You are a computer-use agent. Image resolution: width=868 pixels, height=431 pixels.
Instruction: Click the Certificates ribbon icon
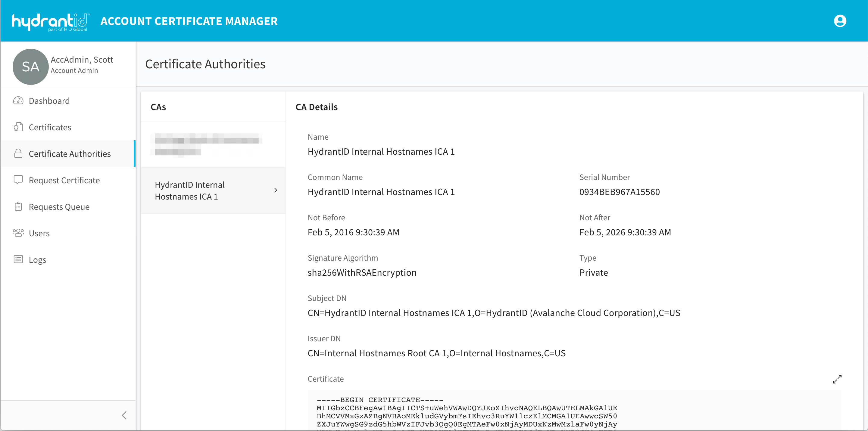[x=18, y=127]
